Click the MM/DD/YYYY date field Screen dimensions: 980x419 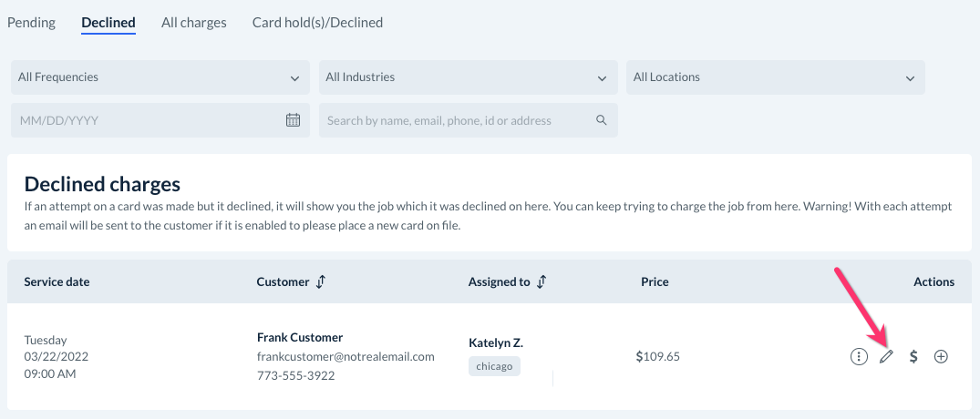pos(146,120)
